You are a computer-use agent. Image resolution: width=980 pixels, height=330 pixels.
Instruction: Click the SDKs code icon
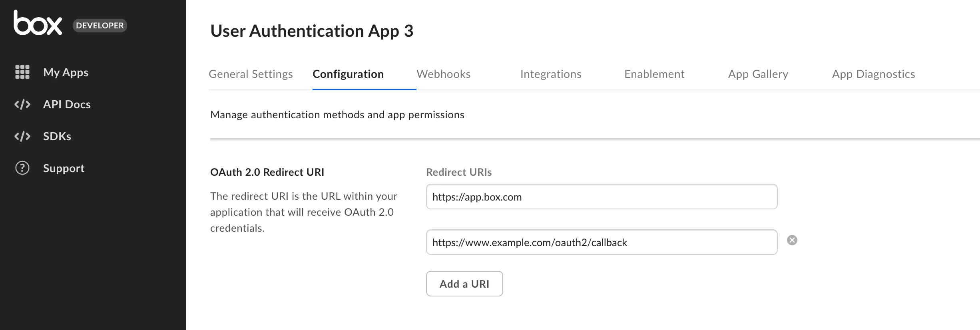click(22, 136)
